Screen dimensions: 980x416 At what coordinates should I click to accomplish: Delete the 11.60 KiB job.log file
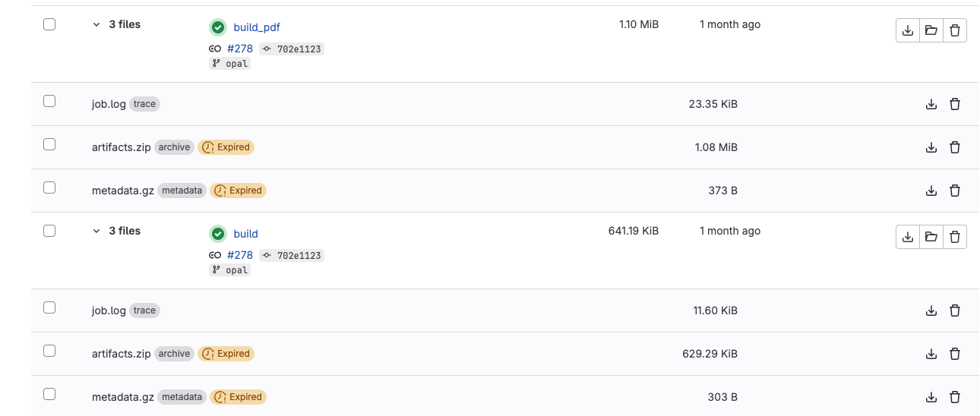pyautogui.click(x=955, y=311)
